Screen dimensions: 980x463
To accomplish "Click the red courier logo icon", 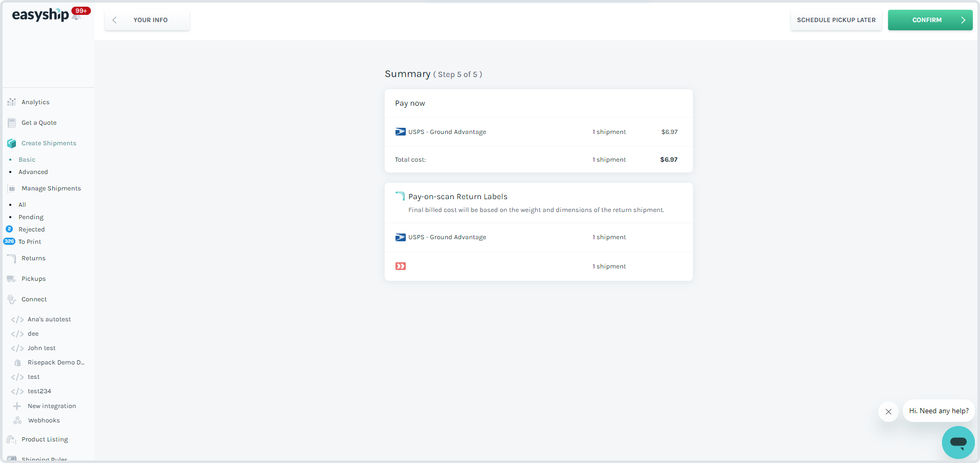I will pyautogui.click(x=401, y=266).
